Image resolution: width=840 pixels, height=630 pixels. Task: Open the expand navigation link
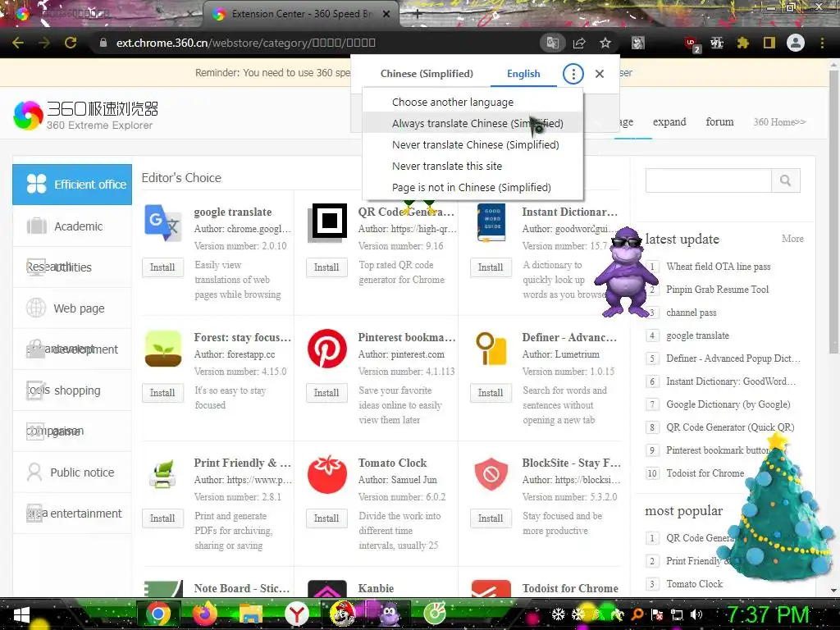click(669, 121)
